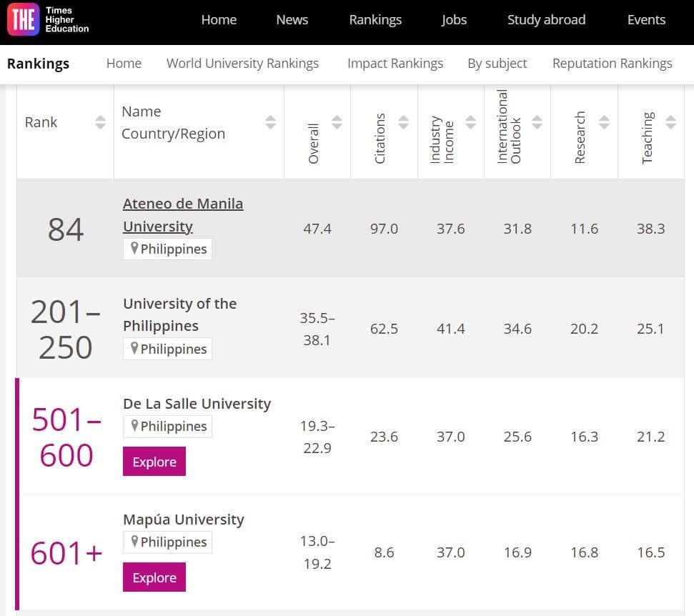Sort by Overall score arrows

click(337, 122)
